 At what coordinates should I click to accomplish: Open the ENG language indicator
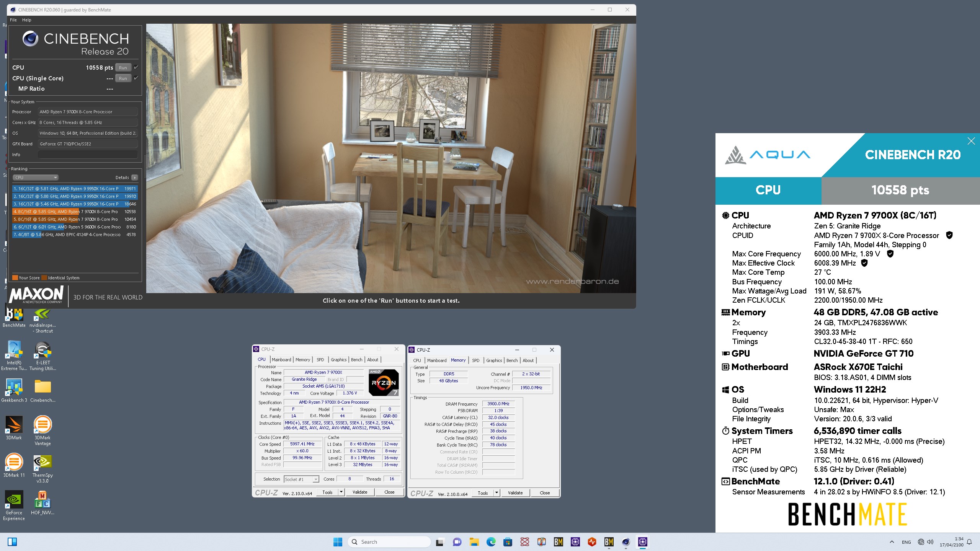point(906,542)
